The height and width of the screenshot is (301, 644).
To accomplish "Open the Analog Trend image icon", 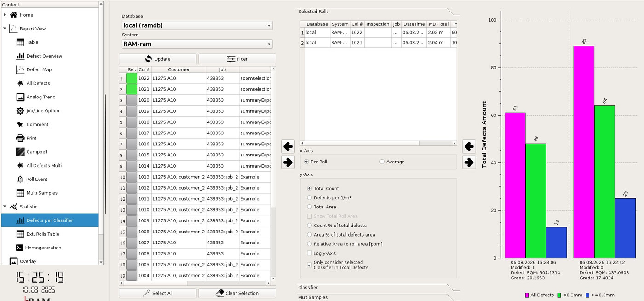I will (20, 97).
